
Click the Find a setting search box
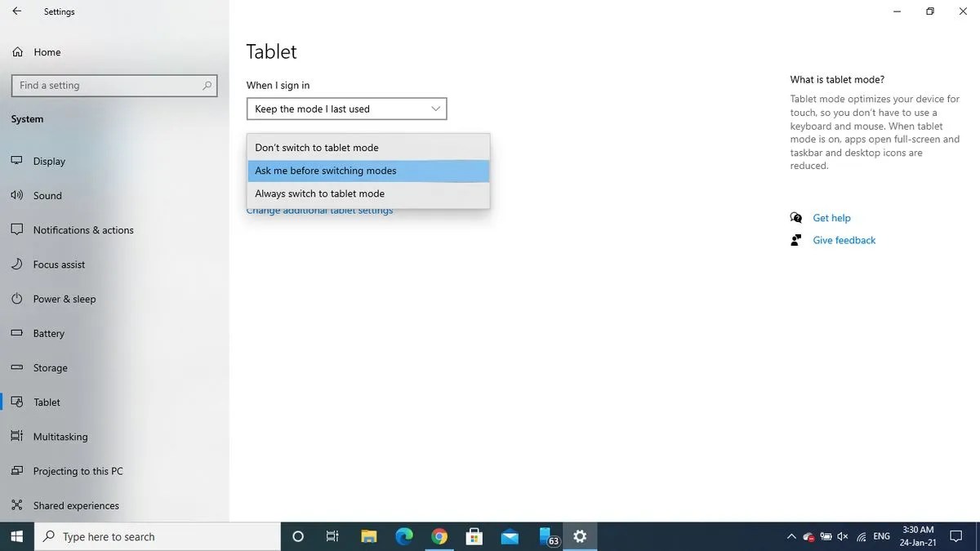114,85
